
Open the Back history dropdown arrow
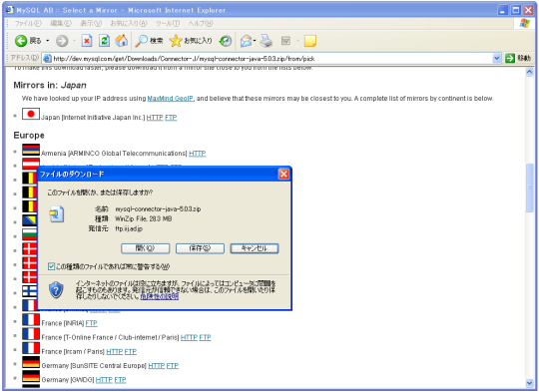[48, 41]
